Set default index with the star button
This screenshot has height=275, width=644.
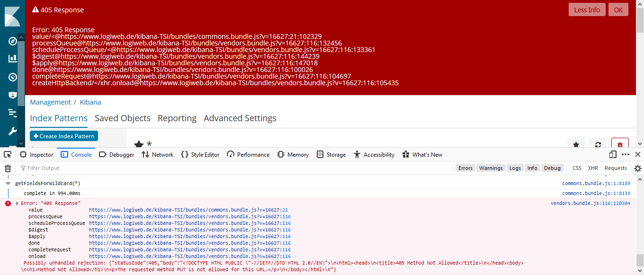pos(576,145)
